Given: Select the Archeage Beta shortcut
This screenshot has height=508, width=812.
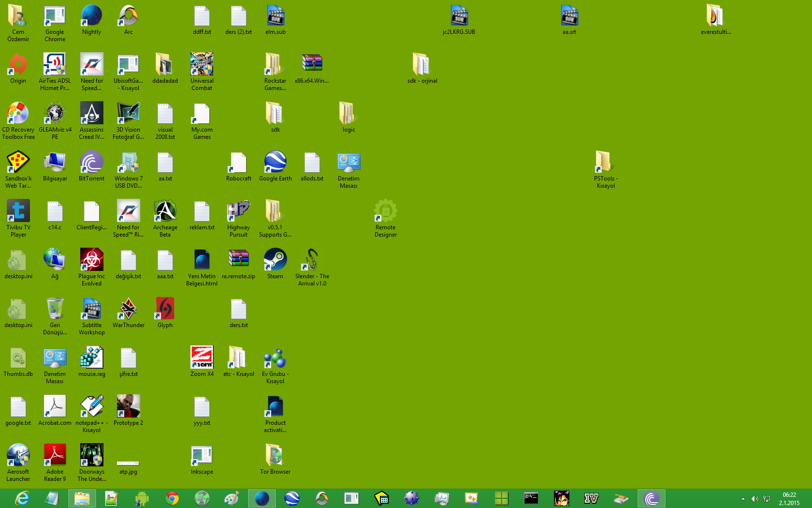Looking at the screenshot, I should (165, 219).
